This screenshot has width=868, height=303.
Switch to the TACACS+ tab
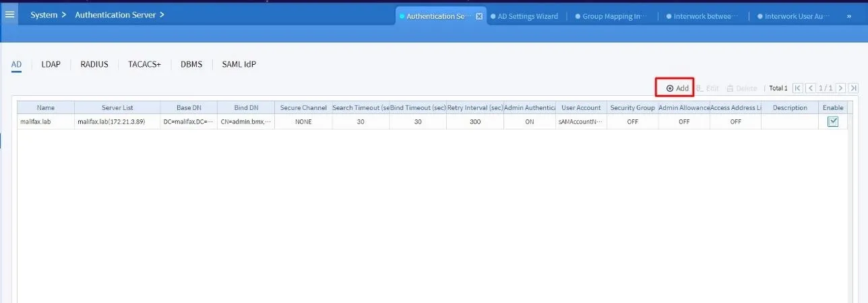pos(144,65)
